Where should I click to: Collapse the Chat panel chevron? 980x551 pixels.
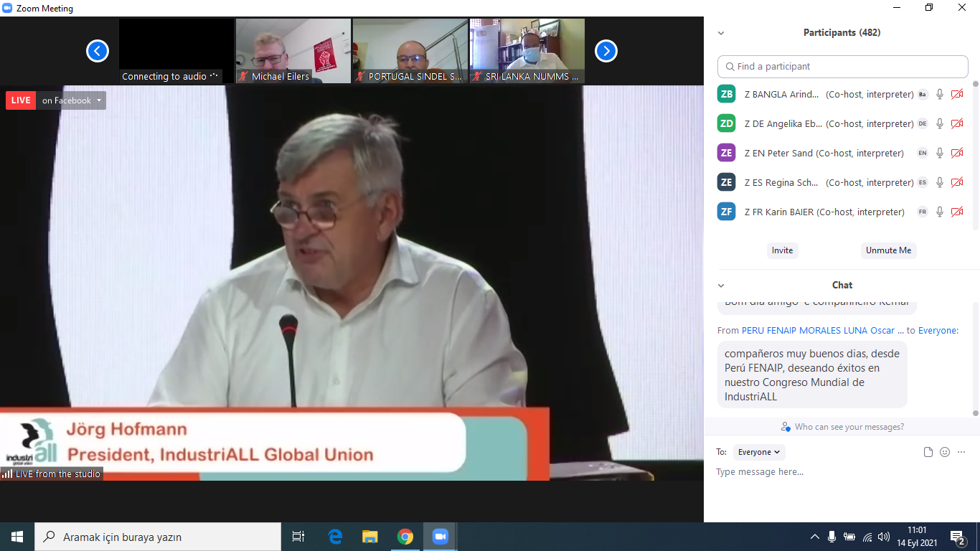point(721,286)
